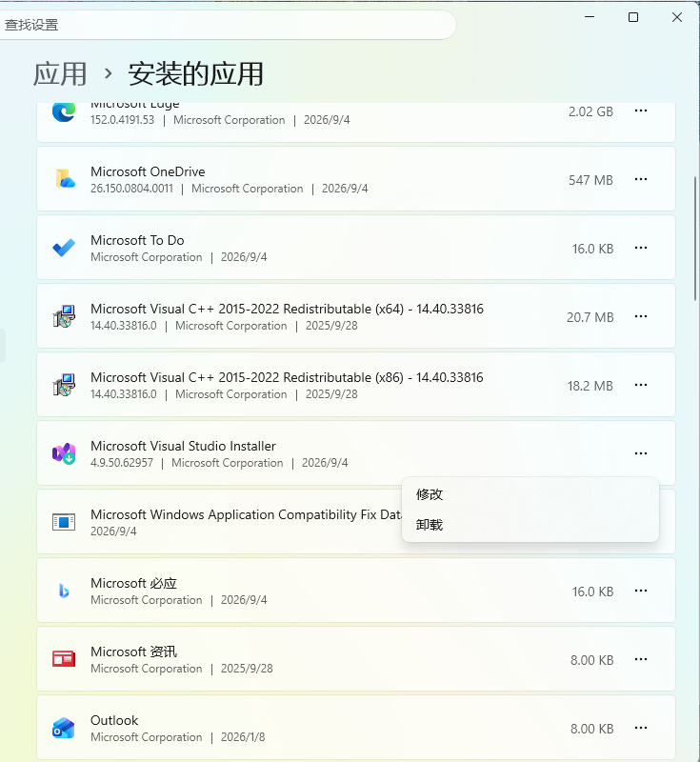The width and height of the screenshot is (700, 762).
Task: Click the Outlook app icon
Action: (64, 728)
